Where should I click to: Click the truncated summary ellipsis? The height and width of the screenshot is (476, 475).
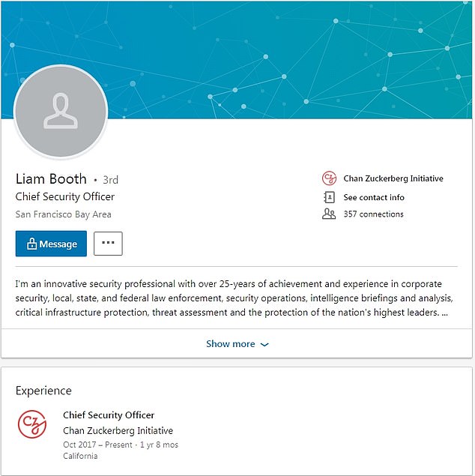[445, 313]
